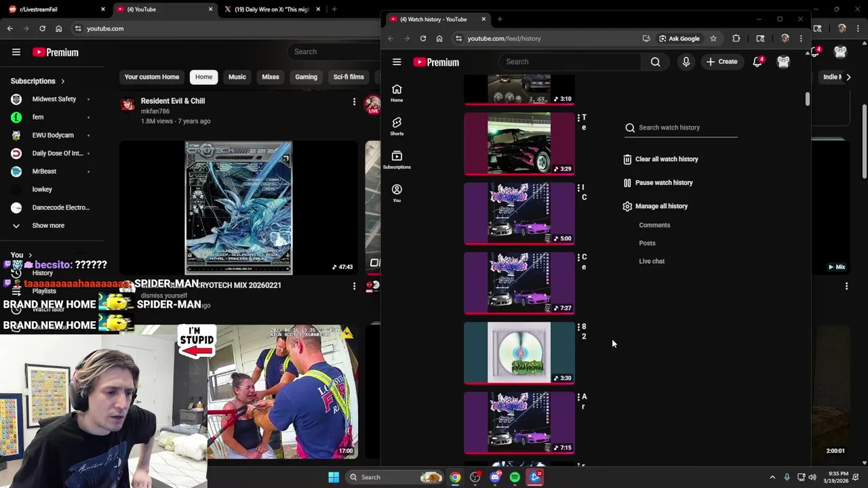Click Pause watch history
Viewport: 868px width, 488px height.
point(658,183)
